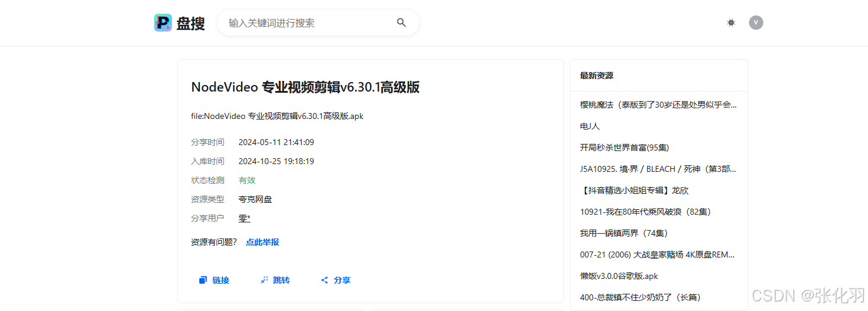Click the 跳转 sparkle icon

[264, 280]
